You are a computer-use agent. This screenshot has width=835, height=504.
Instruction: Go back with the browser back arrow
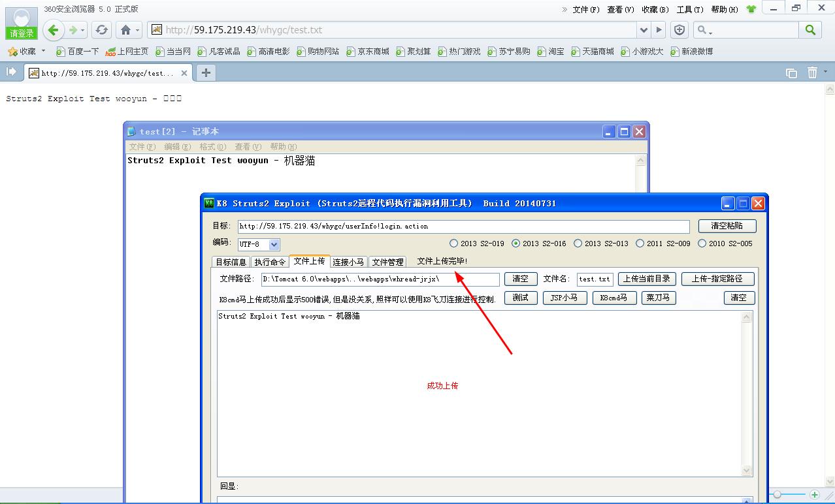(54, 30)
